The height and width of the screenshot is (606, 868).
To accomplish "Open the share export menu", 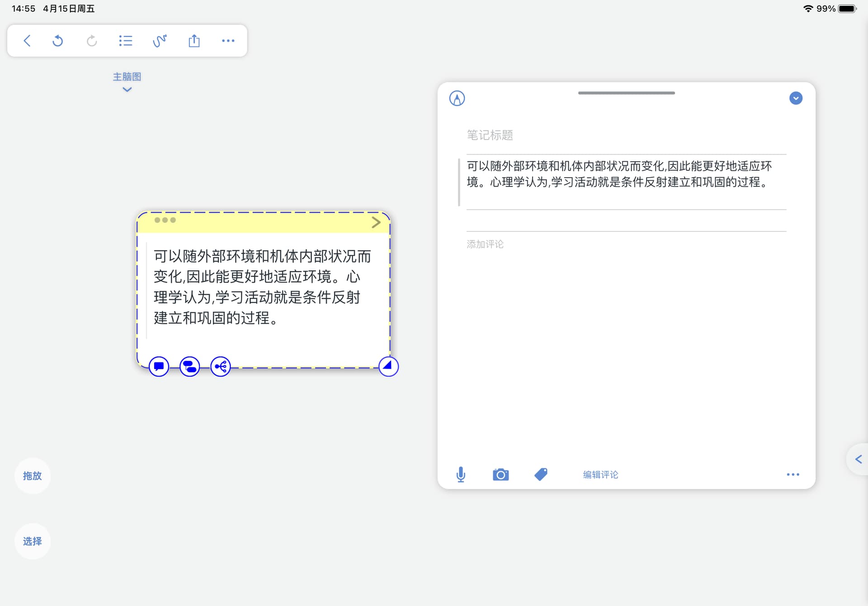I will tap(194, 41).
